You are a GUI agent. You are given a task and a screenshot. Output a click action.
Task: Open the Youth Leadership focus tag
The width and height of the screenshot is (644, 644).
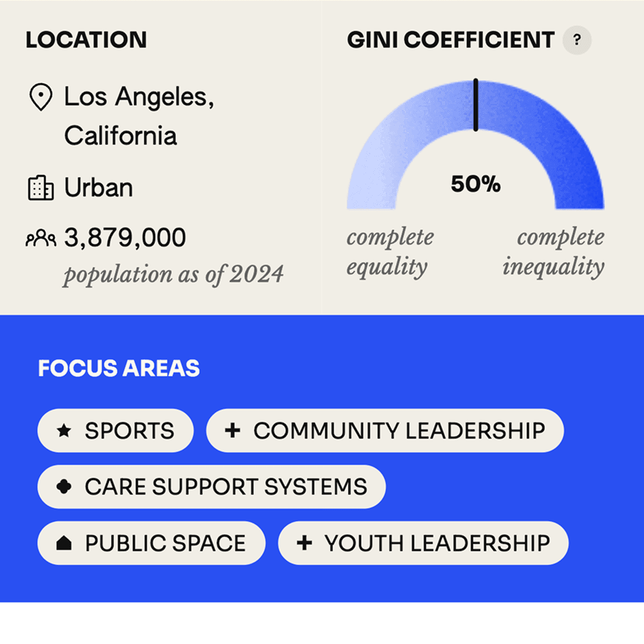[423, 543]
